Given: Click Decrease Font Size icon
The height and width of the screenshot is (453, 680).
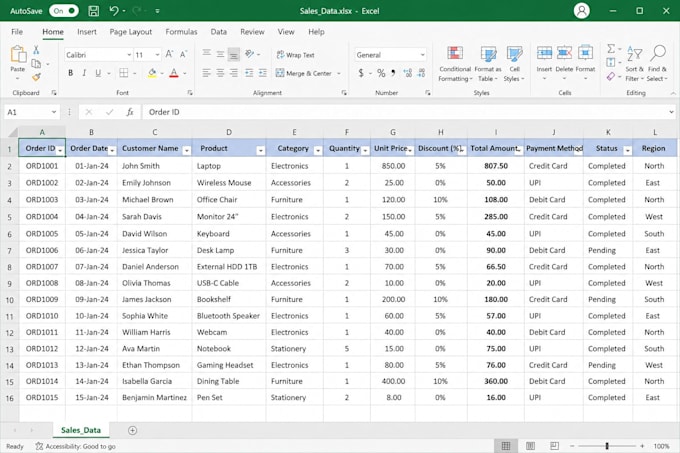Looking at the screenshot, I should click(183, 55).
